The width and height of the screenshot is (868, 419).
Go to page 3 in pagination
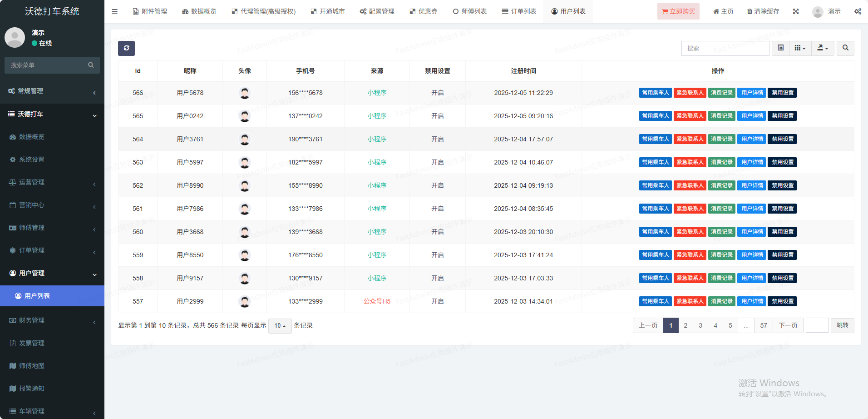pos(700,325)
